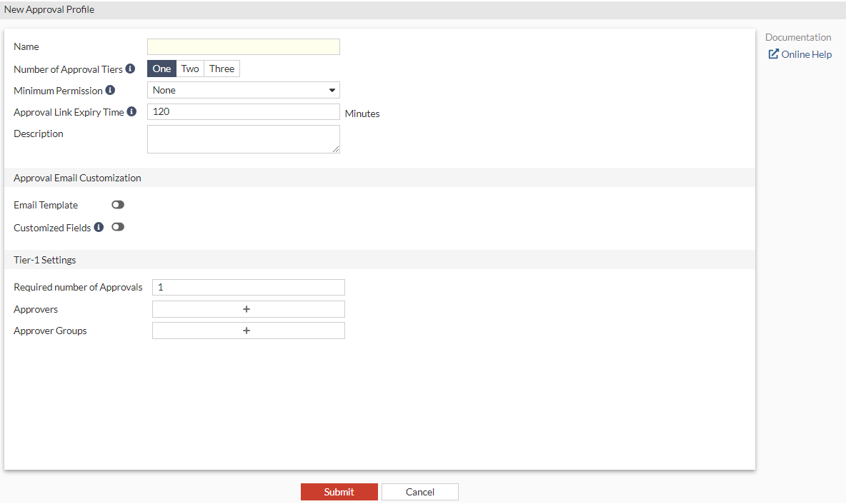Click the info icon beside Minimum Permission
The width and height of the screenshot is (846, 504).
coord(110,90)
